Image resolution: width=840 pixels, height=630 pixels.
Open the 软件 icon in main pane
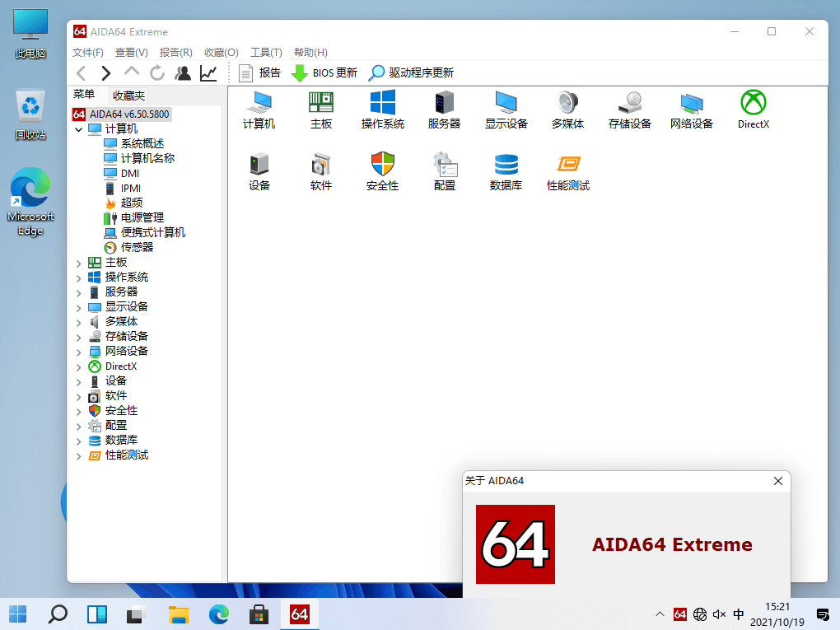coord(321,171)
